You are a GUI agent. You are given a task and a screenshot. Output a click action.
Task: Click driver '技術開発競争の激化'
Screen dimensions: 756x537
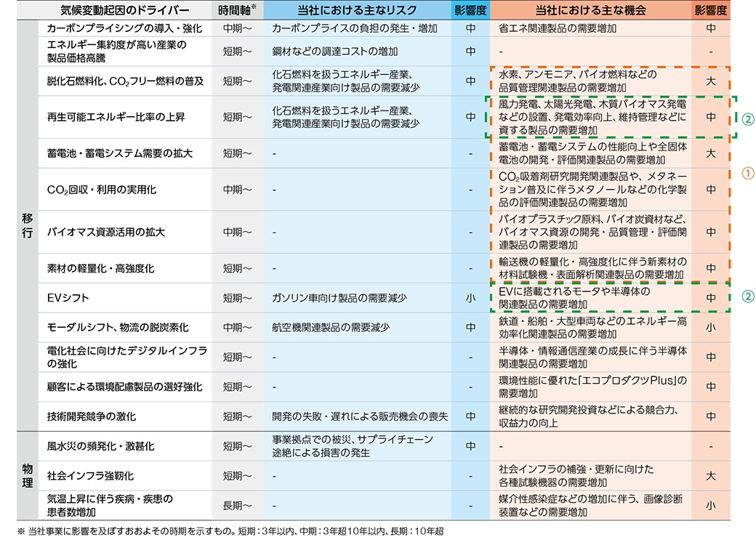(91, 416)
